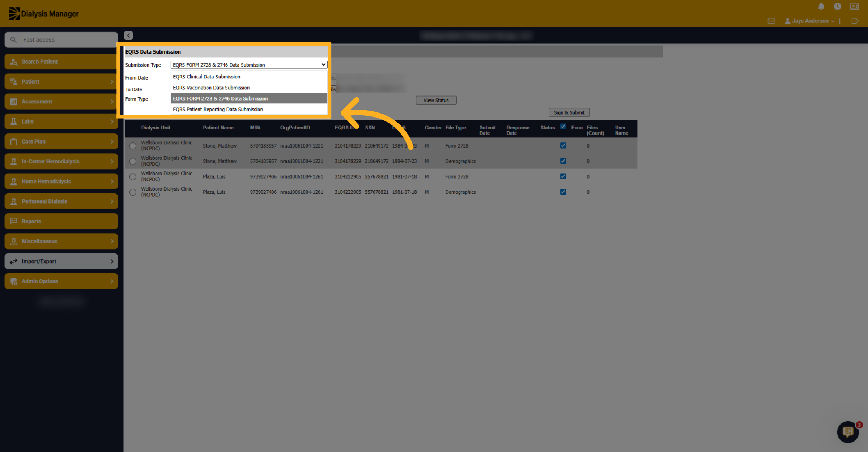Uncheck Plaza, Luis Demographics checkbox

tap(563, 192)
